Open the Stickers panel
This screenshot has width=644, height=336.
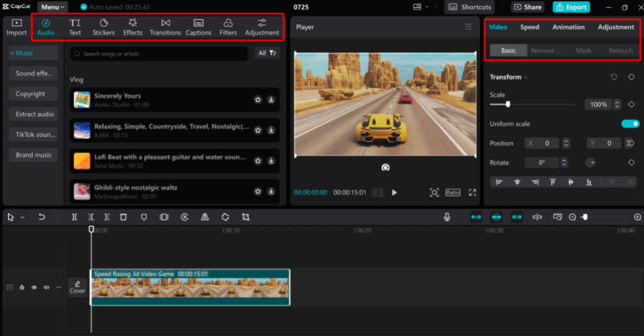coord(104,28)
